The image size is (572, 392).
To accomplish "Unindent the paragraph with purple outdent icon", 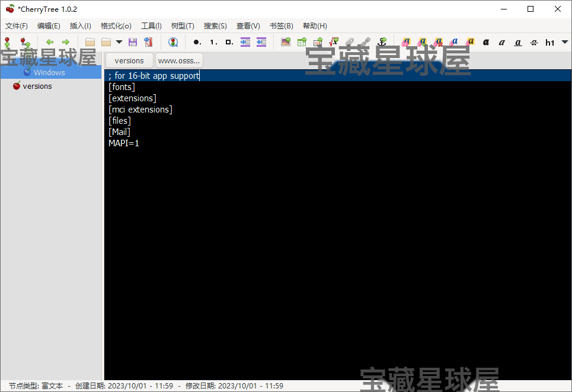I will [x=261, y=42].
